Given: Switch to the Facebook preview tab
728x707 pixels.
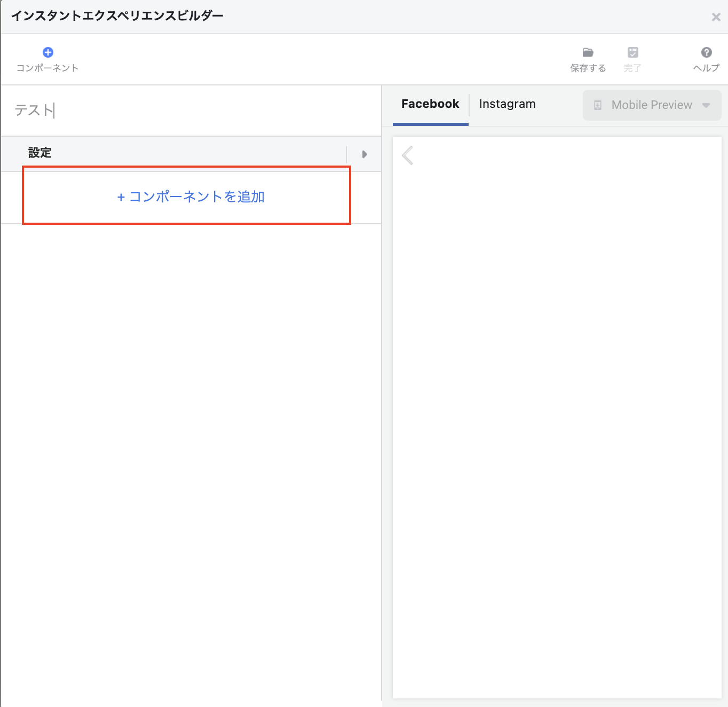Looking at the screenshot, I should [x=430, y=104].
